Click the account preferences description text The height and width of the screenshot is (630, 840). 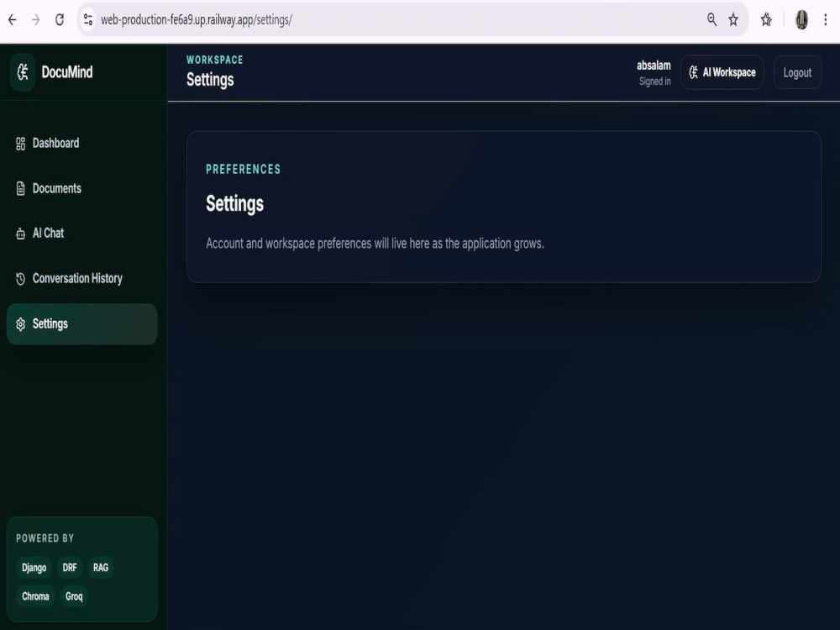(375, 244)
